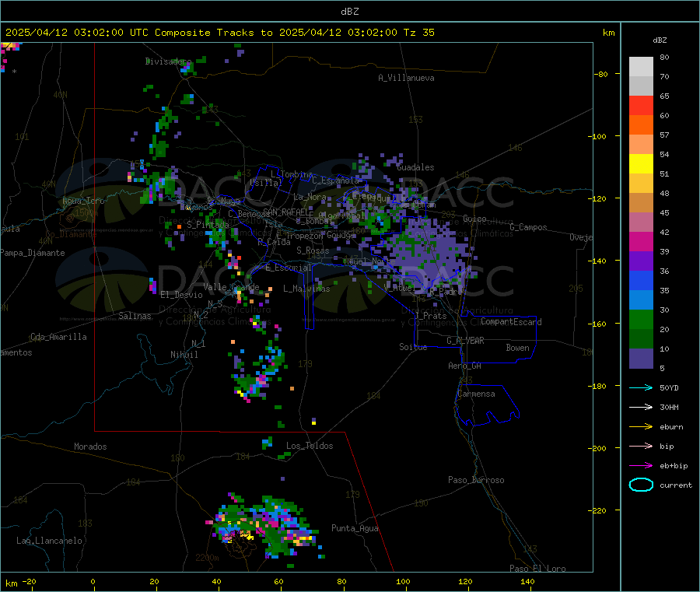Image resolution: width=700 pixels, height=592 pixels.
Task: Click the timestamp header text 2025/04/12 03:02:00
Action: coord(65,33)
